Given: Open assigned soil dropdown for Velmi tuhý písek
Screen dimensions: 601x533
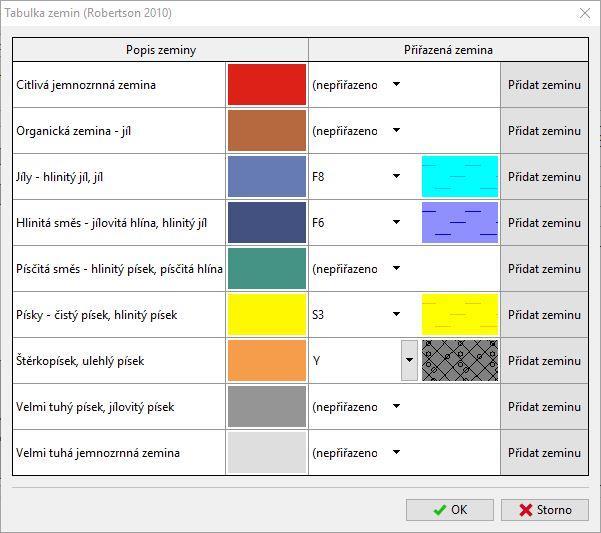Looking at the screenshot, I should click(x=397, y=406).
